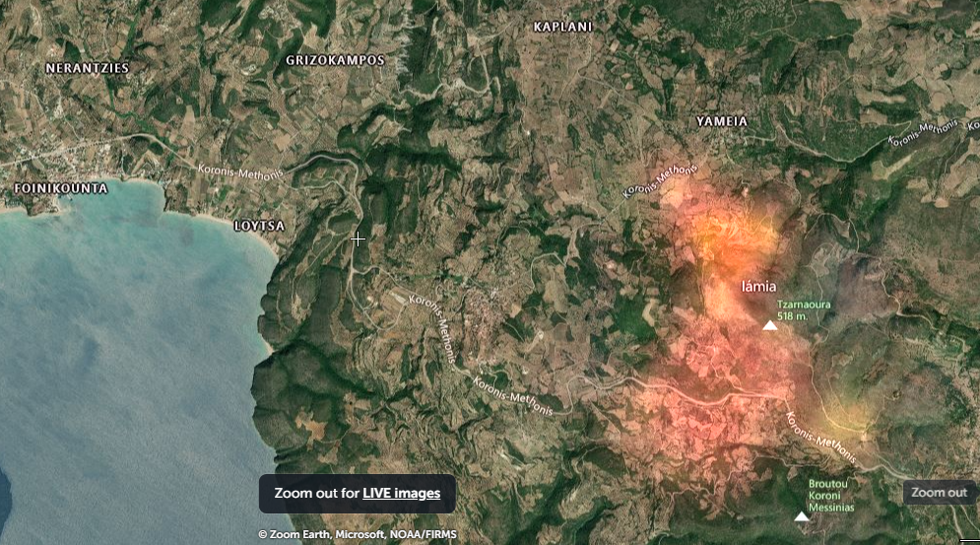Click the Tzarnaoura 518 m. elevation label

click(804, 310)
